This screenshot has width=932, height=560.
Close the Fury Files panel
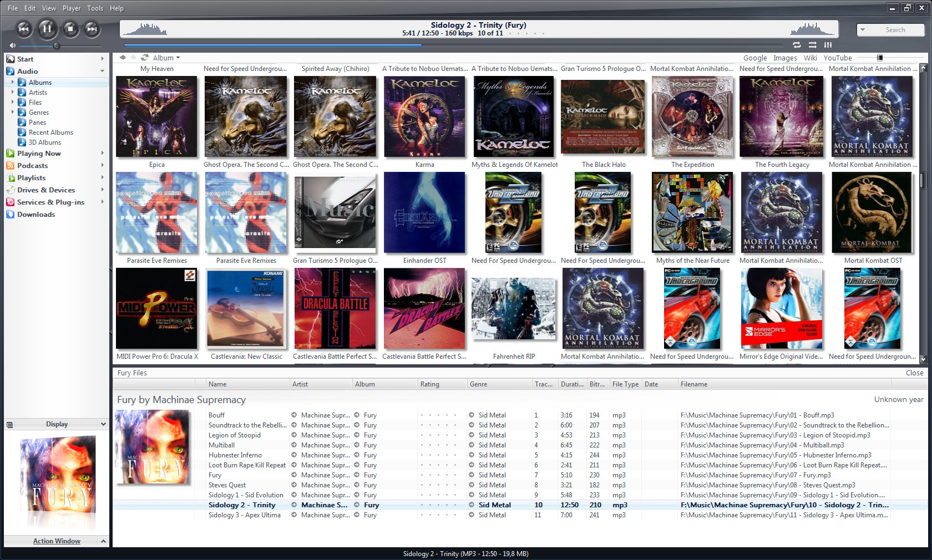tap(914, 373)
